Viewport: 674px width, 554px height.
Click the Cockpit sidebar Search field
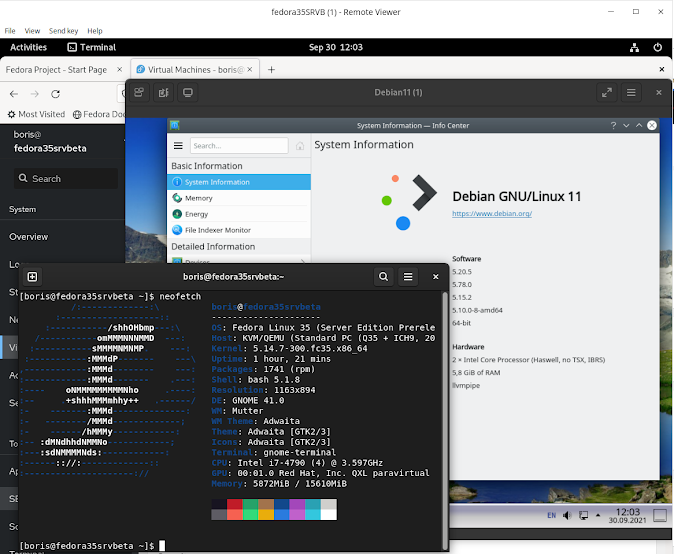coord(66,178)
